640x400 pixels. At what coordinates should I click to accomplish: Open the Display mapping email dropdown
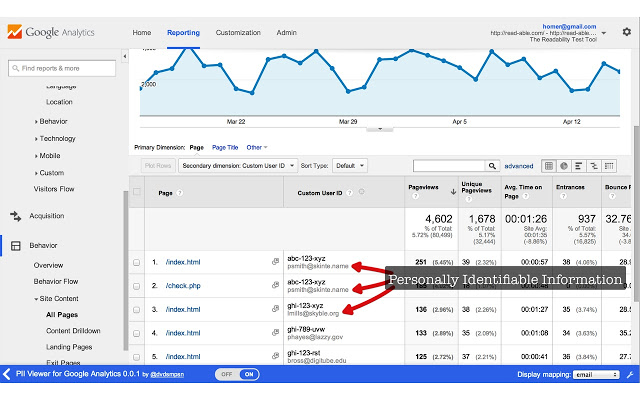[596, 375]
